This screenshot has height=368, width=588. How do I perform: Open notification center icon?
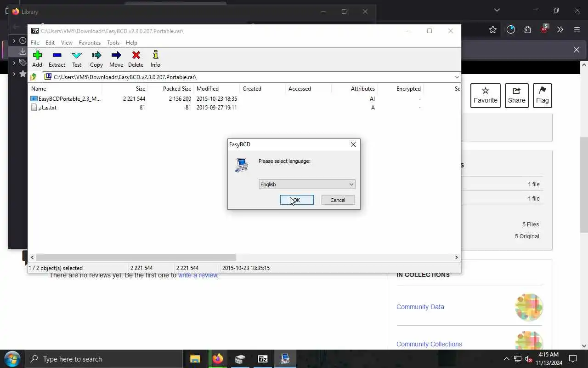573,359
